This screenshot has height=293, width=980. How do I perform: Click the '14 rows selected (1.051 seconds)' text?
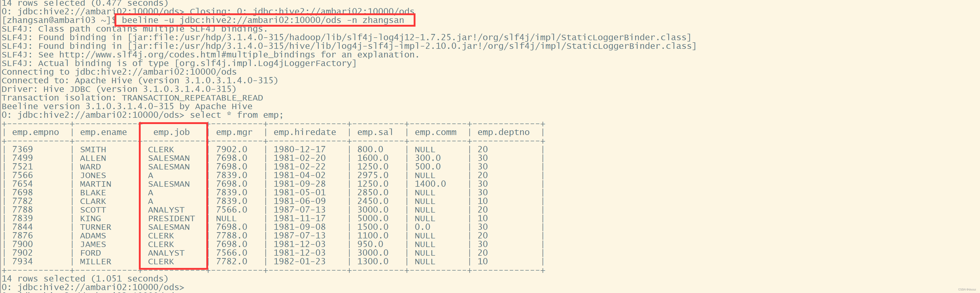point(85,279)
